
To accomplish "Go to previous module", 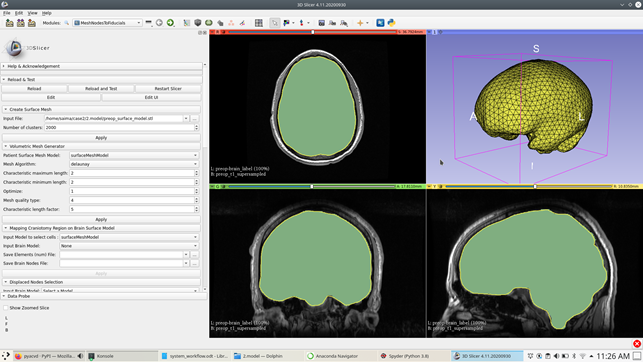I will click(x=159, y=23).
